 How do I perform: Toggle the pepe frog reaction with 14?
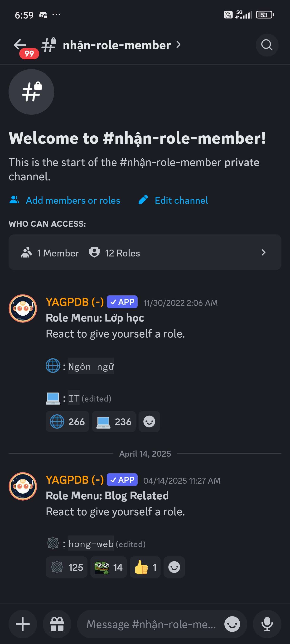[x=108, y=567]
